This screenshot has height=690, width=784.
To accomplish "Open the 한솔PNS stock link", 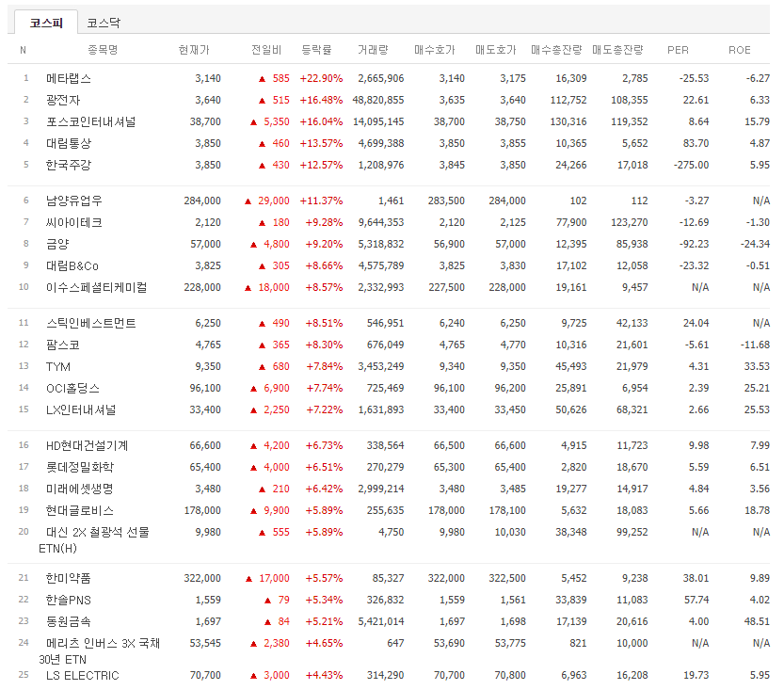I will pyautogui.click(x=69, y=600).
